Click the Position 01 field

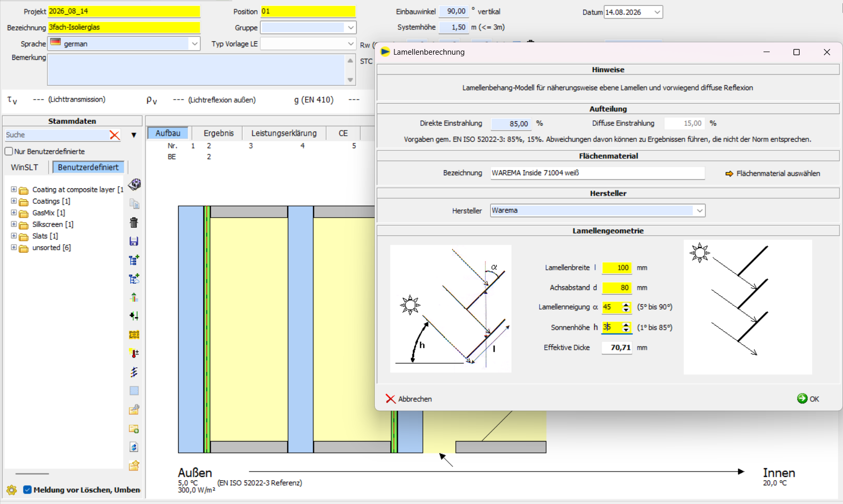308,11
